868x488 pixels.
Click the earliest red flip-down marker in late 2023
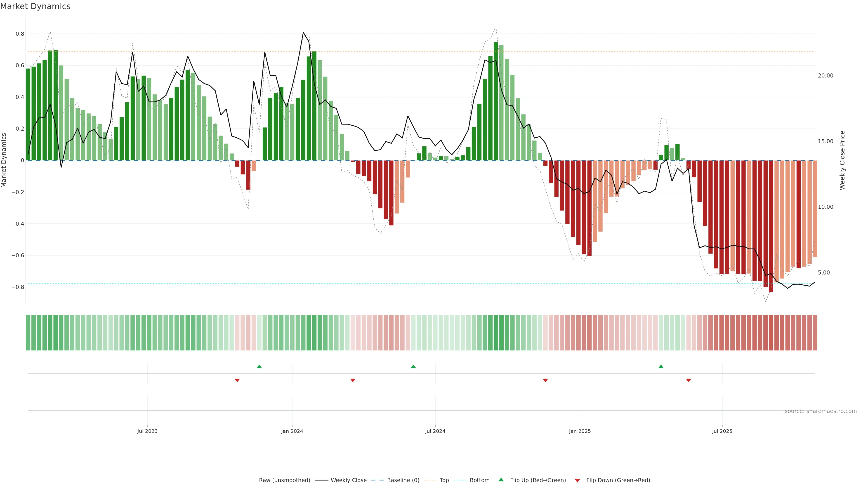[237, 380]
